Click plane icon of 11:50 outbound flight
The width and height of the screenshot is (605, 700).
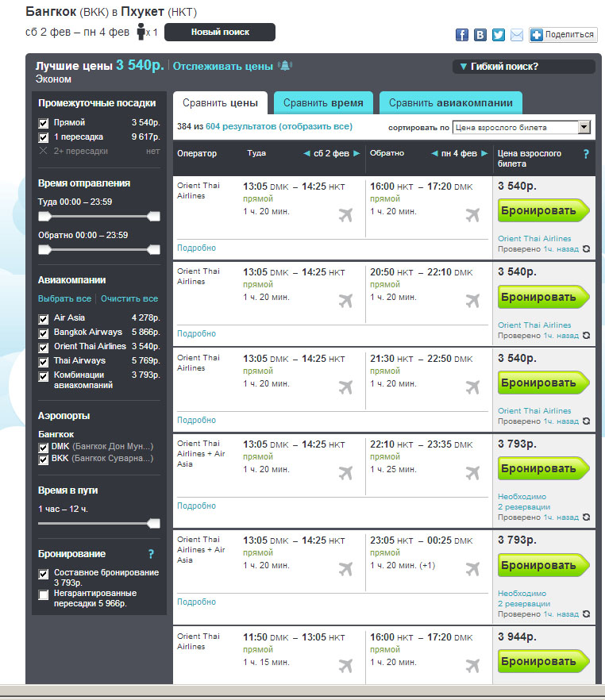pos(345,666)
